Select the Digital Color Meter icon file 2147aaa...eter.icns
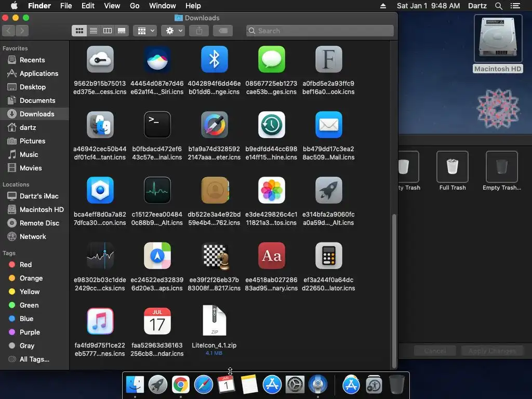532x399 pixels. coord(214,125)
